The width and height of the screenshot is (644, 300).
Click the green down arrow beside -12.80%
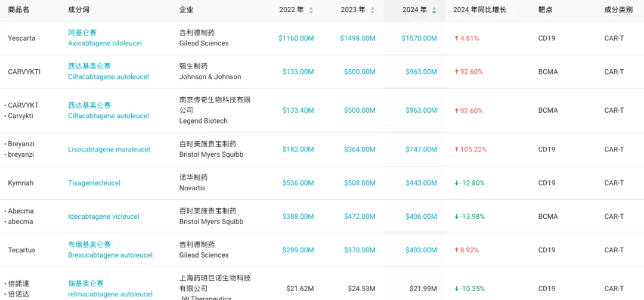[x=456, y=183]
